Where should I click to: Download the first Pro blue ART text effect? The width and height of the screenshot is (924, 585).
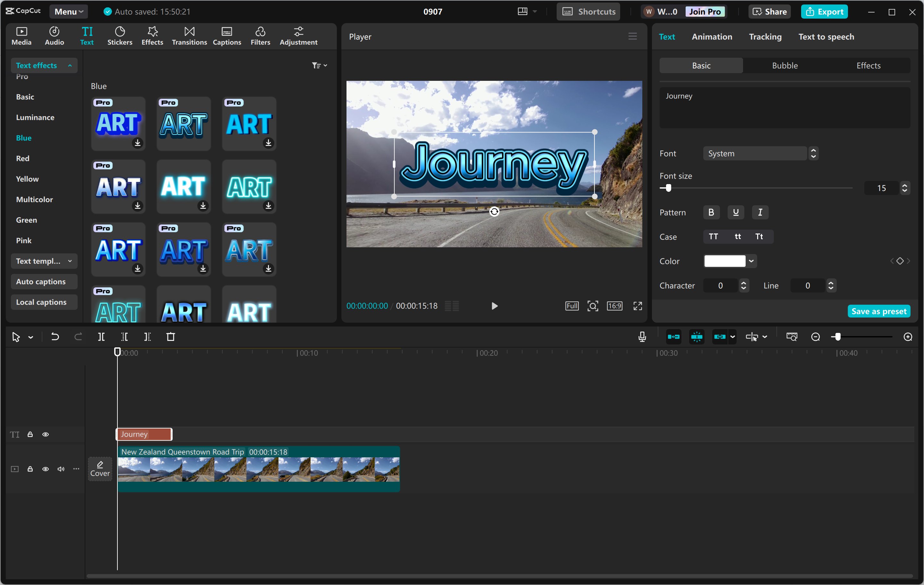pos(138,143)
